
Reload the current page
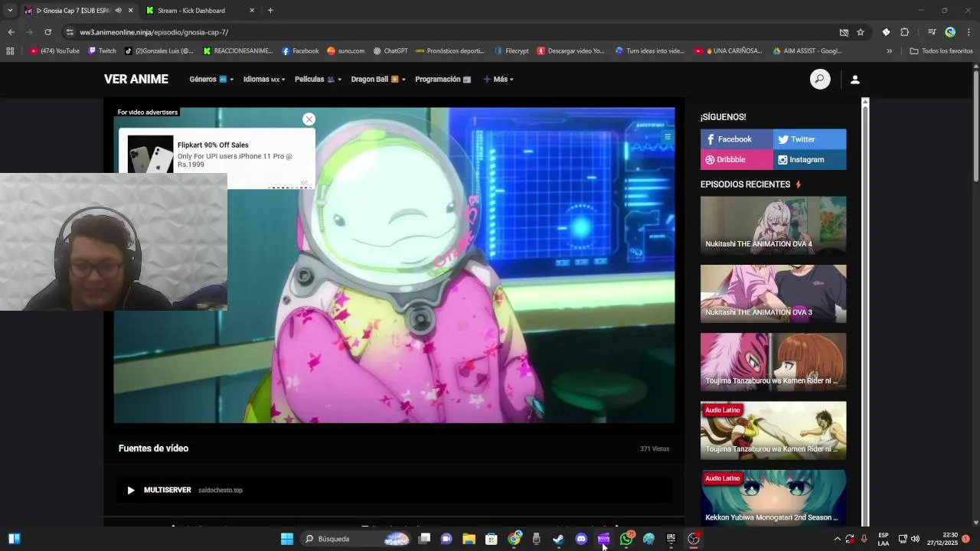click(x=47, y=32)
